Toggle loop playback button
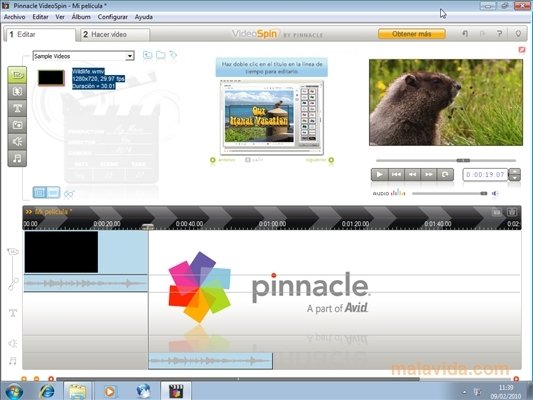 445,174
